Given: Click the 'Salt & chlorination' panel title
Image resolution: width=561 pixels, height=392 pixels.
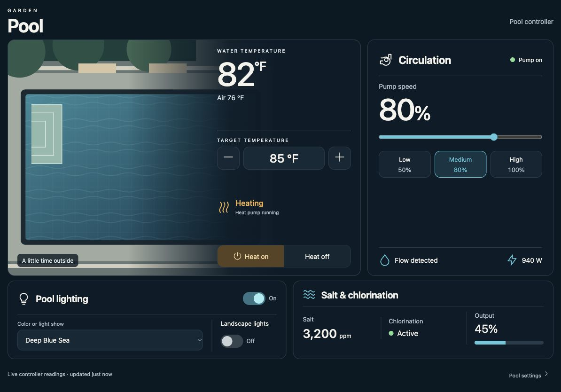Looking at the screenshot, I should [359, 295].
